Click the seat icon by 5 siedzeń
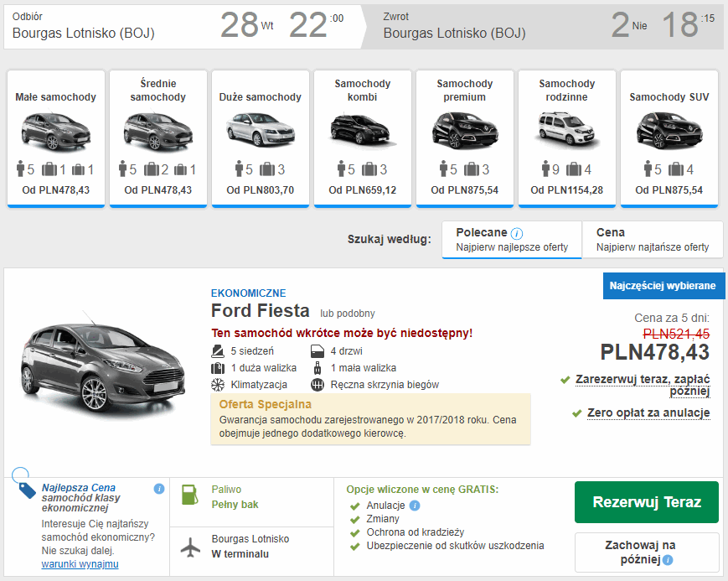 pos(217,351)
